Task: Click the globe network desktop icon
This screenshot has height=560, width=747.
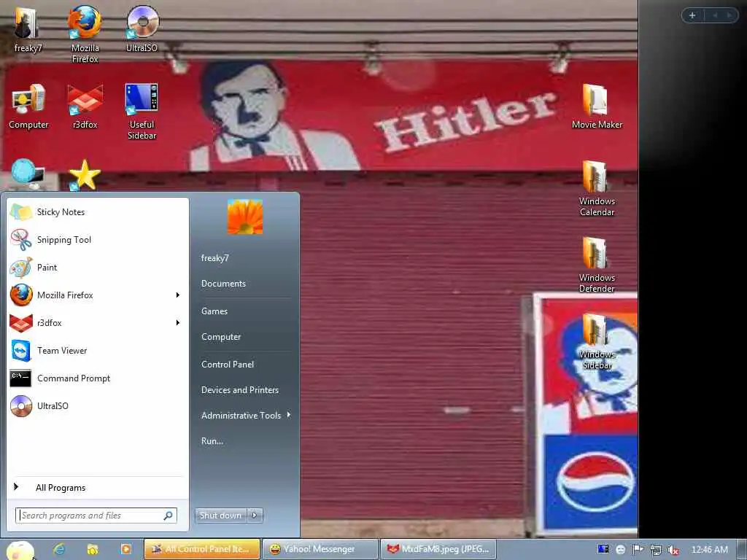Action: 27,174
